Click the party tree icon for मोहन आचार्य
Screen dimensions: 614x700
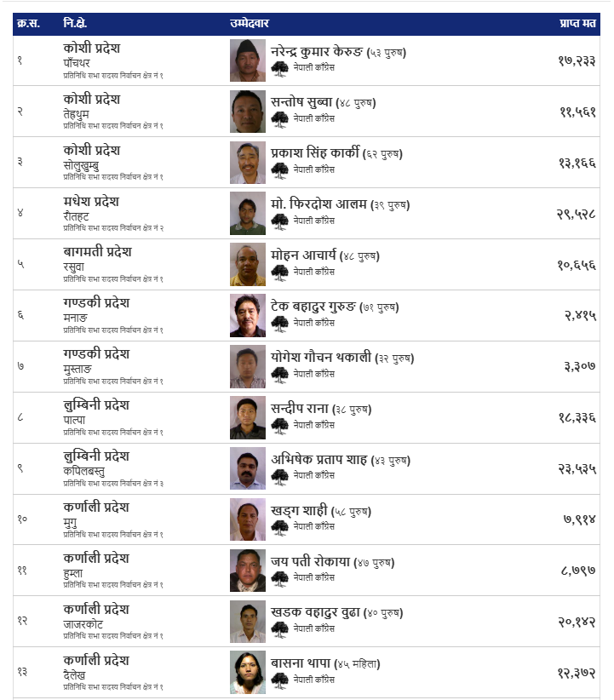[280, 273]
